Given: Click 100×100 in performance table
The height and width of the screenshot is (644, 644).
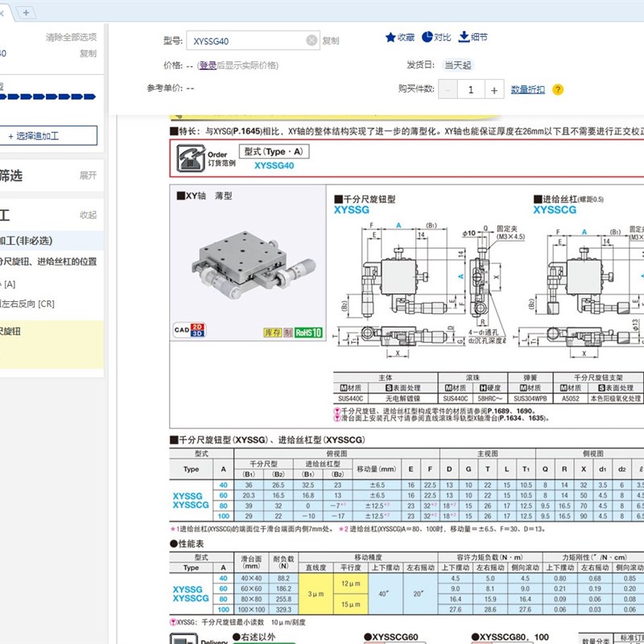Looking at the screenshot, I should (x=251, y=609).
